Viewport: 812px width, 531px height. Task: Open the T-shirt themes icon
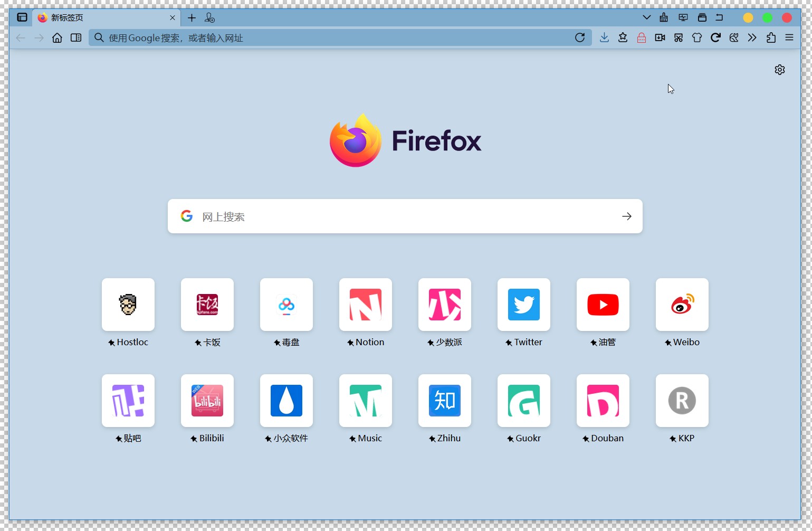697,37
